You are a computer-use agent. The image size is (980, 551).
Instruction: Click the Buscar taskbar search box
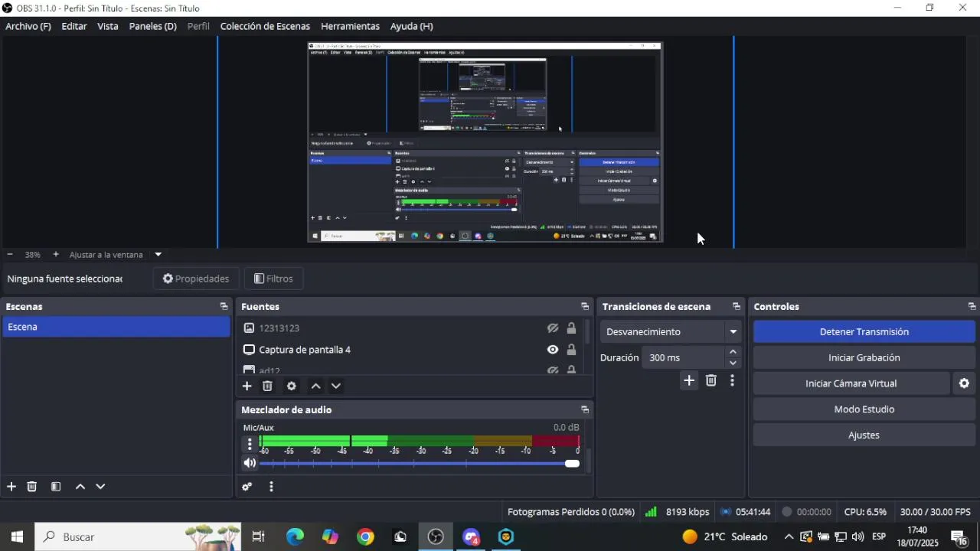click(138, 537)
